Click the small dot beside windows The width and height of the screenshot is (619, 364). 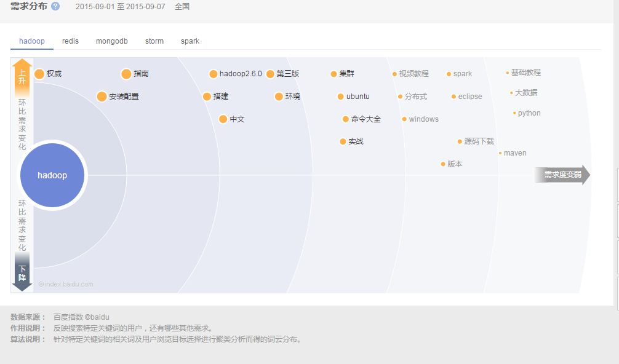404,119
